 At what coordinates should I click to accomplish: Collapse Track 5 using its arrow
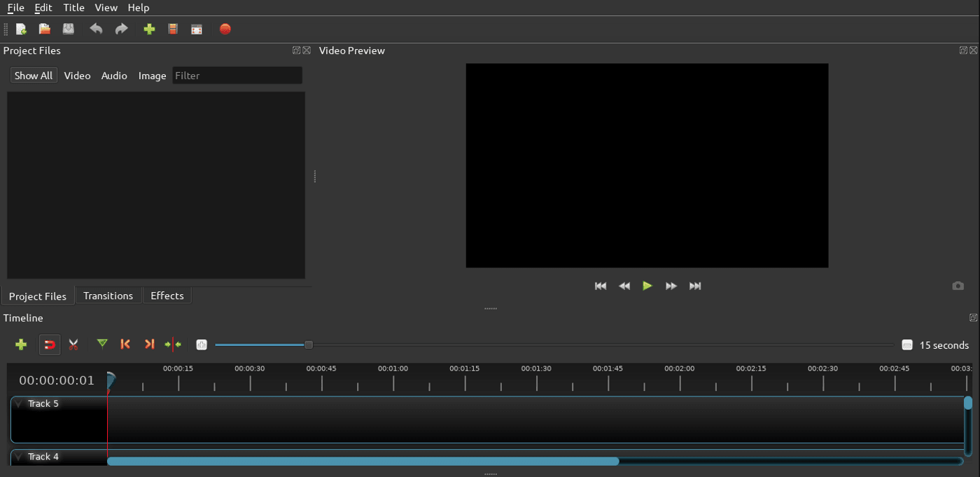(x=19, y=404)
